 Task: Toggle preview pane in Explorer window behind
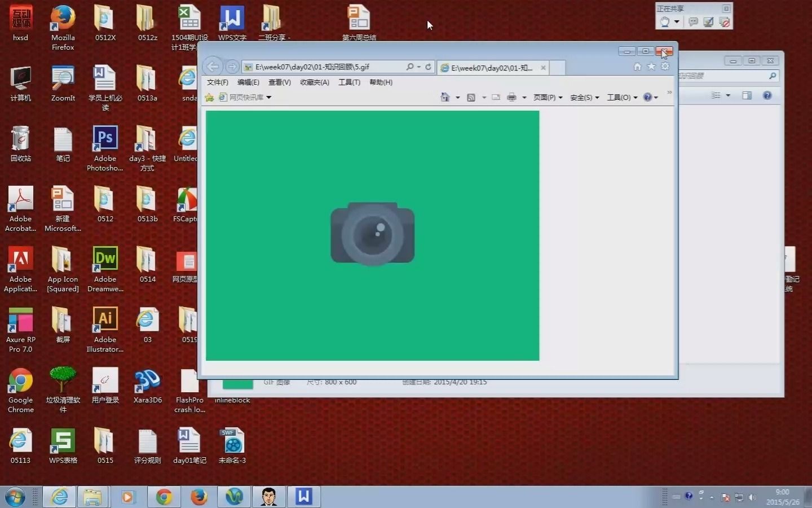[x=747, y=95]
